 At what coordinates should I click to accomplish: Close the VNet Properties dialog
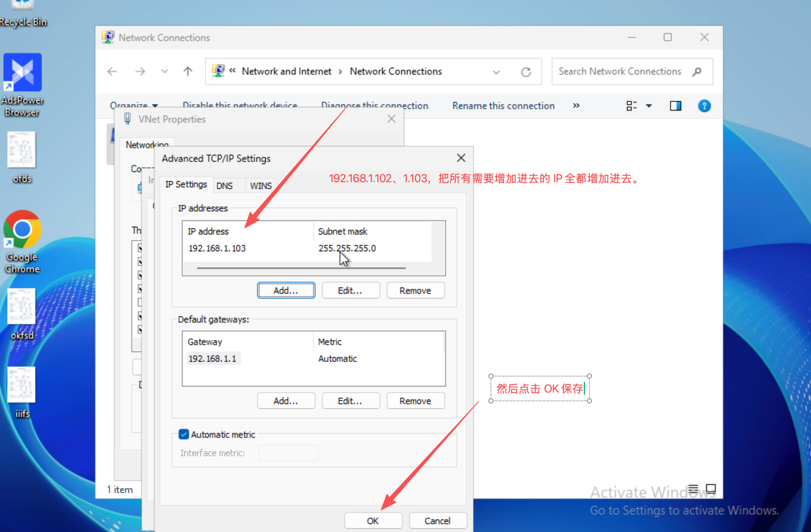click(392, 119)
